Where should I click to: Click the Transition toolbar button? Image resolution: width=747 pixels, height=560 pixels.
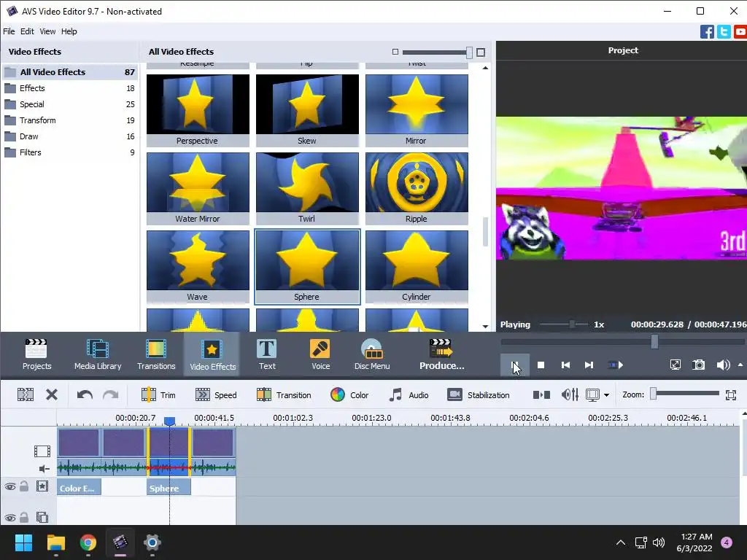tap(284, 394)
